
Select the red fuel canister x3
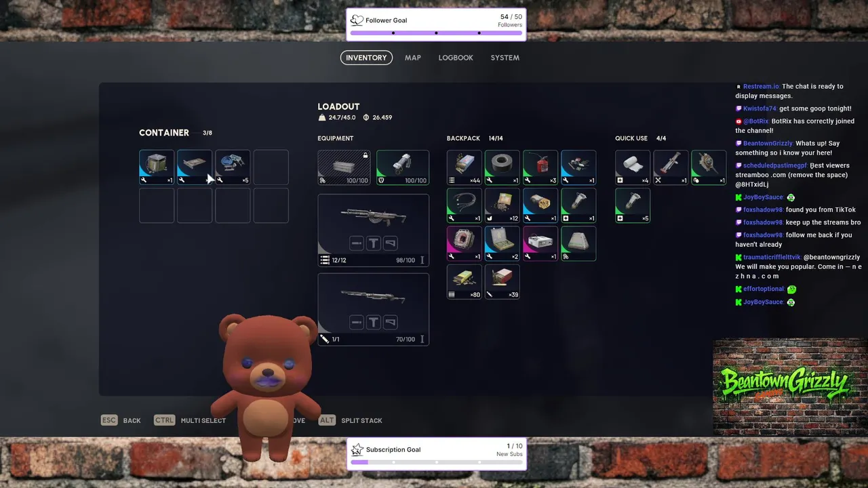[x=540, y=167]
